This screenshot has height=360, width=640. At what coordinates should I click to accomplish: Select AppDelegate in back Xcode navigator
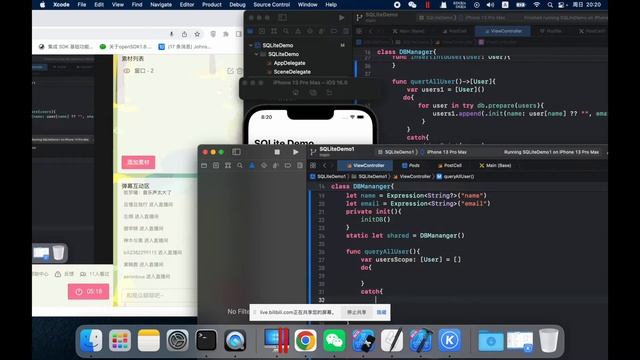(289, 63)
